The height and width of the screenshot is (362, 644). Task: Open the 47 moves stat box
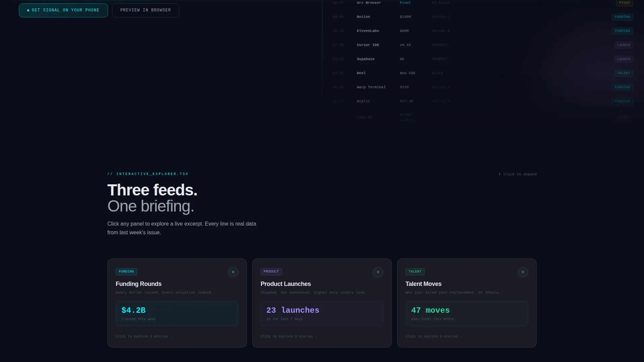[467, 314]
